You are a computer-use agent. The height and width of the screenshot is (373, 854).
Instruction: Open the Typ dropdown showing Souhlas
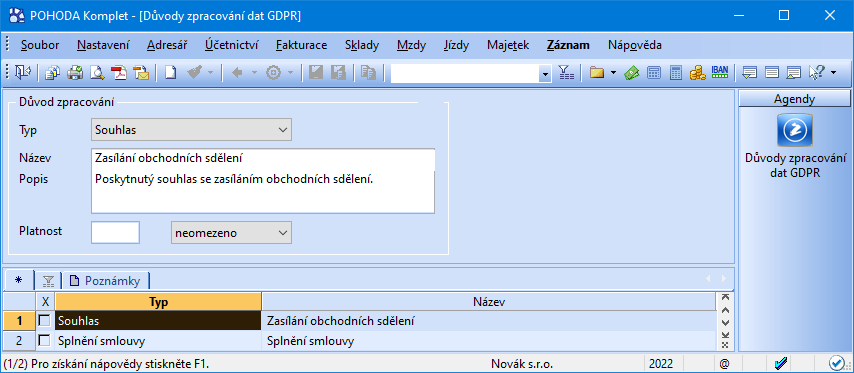pyautogui.click(x=191, y=130)
